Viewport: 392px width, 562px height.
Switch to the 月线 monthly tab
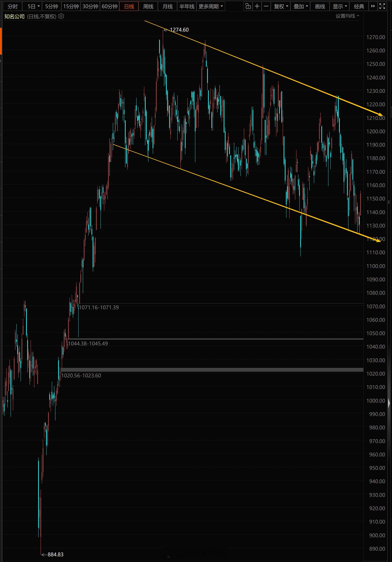167,6
